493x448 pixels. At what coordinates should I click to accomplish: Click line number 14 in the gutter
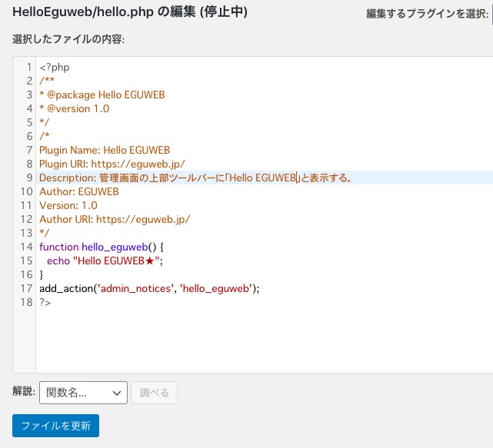[x=25, y=247]
